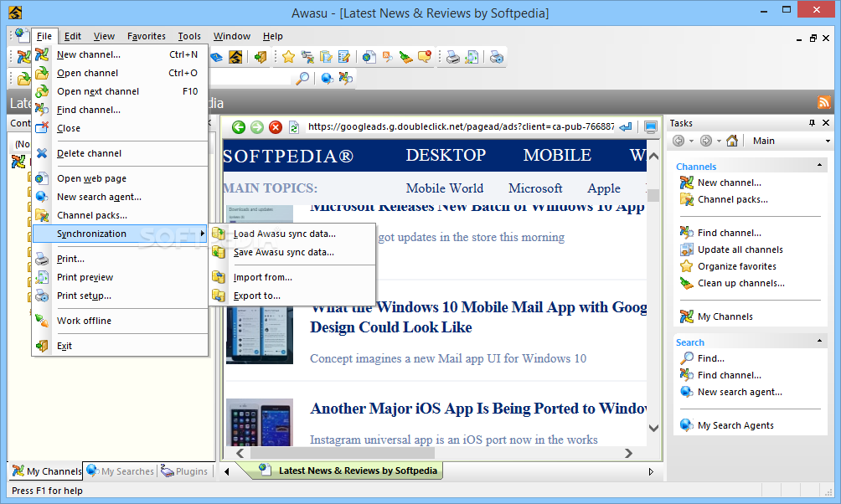Click the globe page open-web-page toolbar icon
841x504 pixels.
(369, 57)
